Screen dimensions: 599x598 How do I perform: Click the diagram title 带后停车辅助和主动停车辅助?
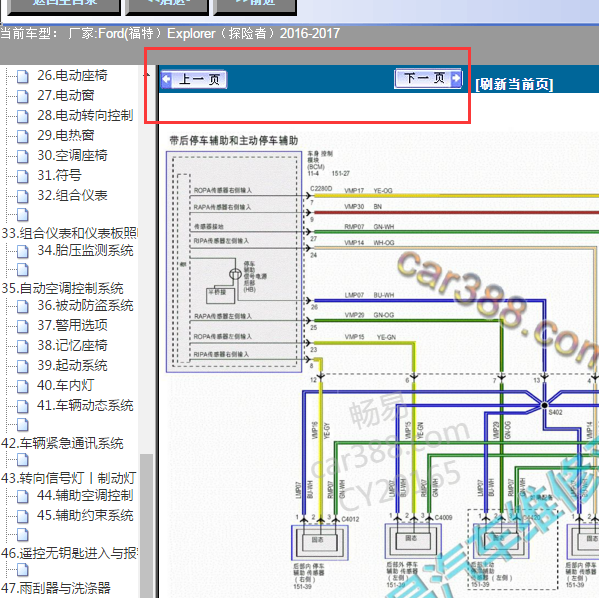point(234,141)
